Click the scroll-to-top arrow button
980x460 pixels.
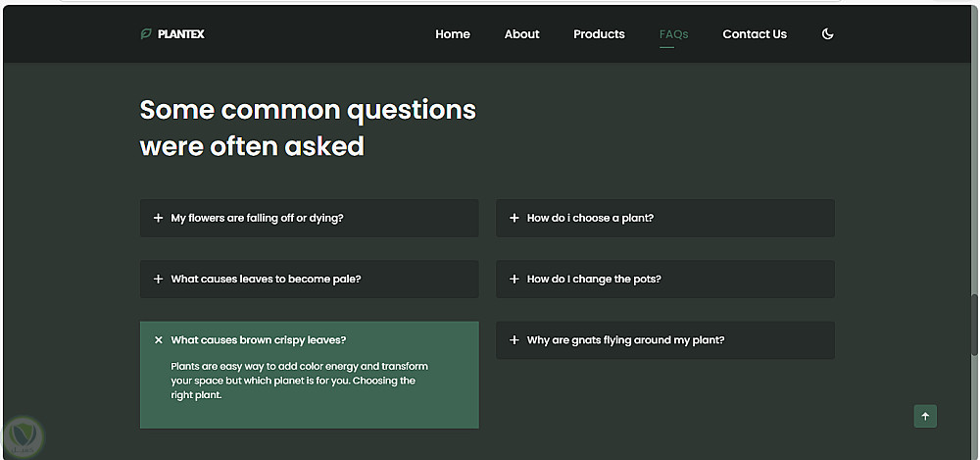click(925, 416)
